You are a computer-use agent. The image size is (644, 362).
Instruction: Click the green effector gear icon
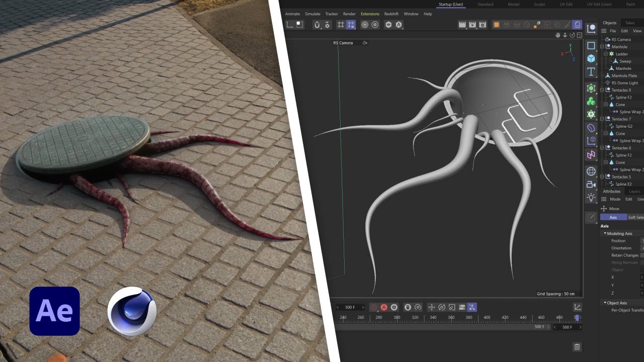point(591,115)
